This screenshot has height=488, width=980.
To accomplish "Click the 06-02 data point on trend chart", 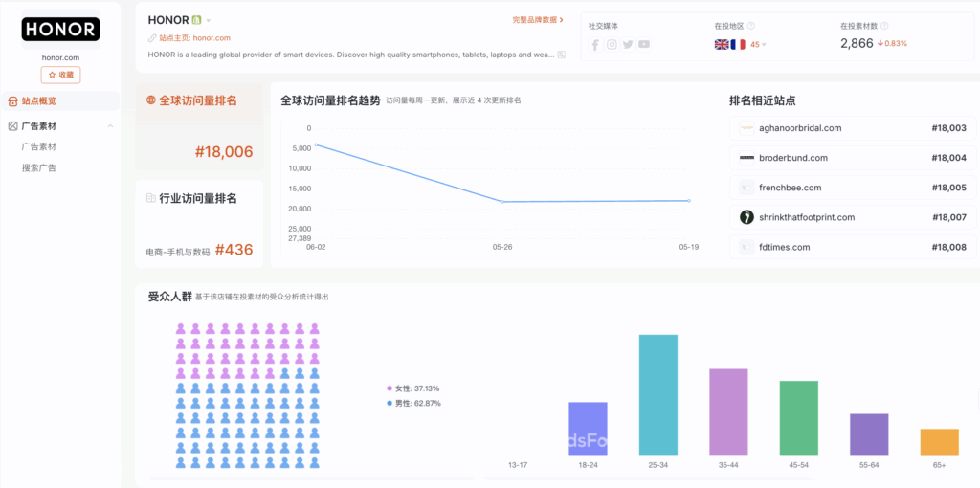I will [316, 144].
